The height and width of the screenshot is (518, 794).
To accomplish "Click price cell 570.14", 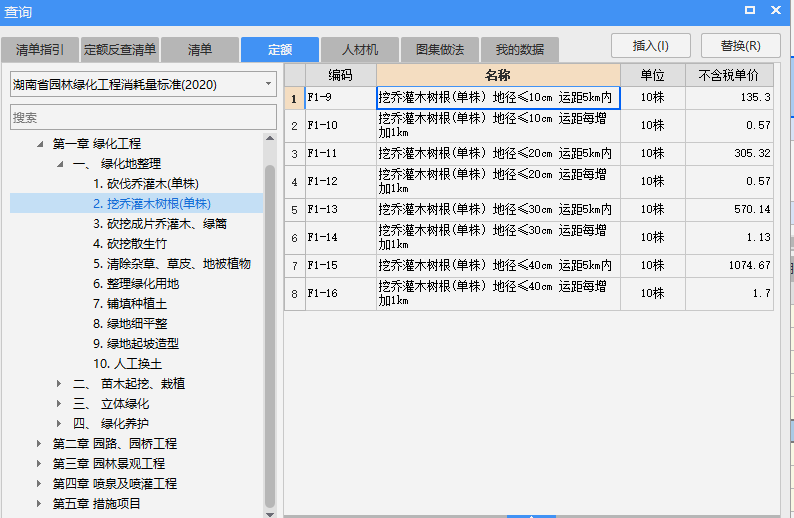I will click(x=729, y=210).
